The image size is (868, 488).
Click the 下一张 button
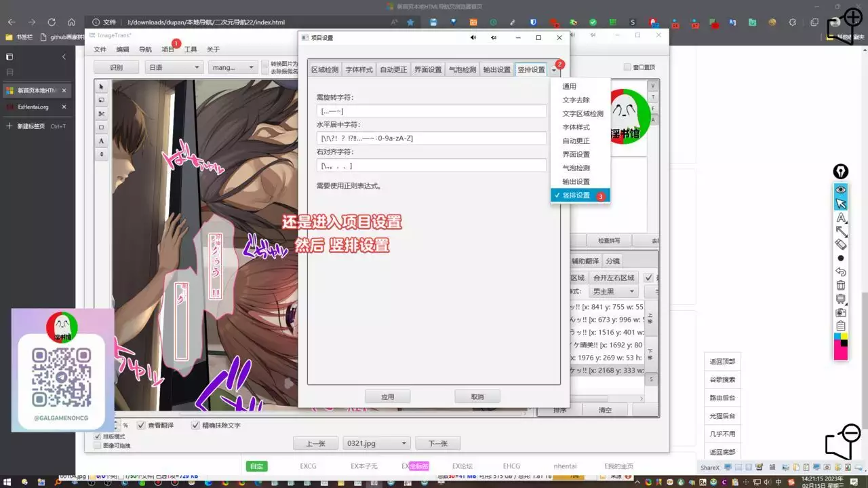[438, 443]
